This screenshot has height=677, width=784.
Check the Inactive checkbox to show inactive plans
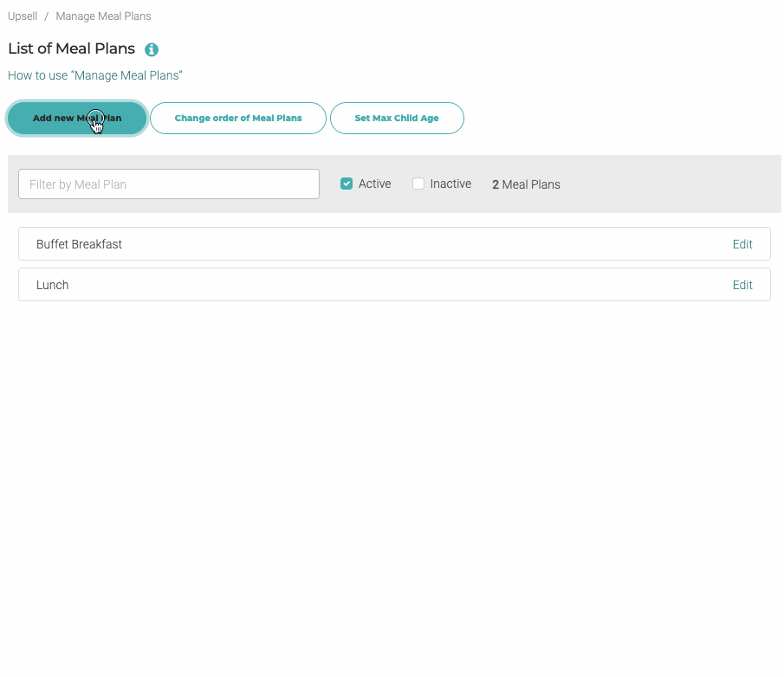pos(418,184)
